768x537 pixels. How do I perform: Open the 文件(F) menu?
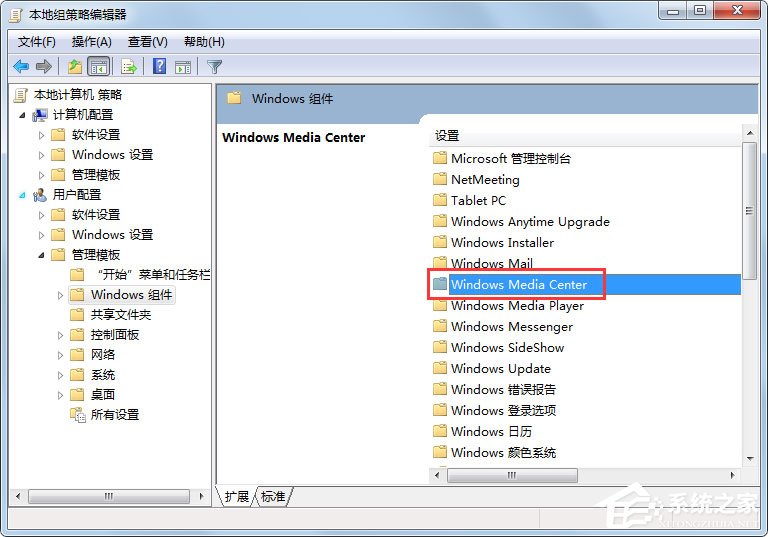37,42
